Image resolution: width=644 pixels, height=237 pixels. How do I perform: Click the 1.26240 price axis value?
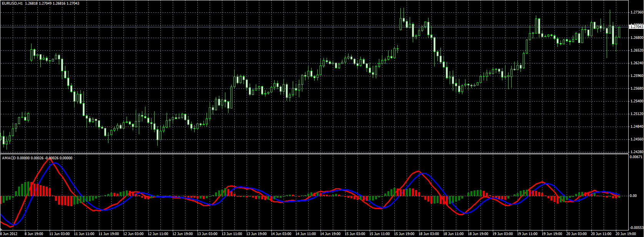tap(637, 63)
